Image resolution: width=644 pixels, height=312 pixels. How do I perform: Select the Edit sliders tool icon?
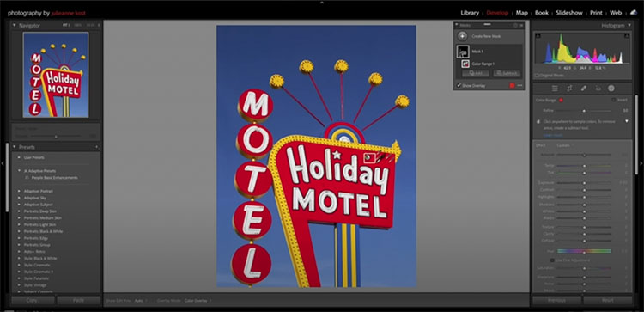click(555, 89)
